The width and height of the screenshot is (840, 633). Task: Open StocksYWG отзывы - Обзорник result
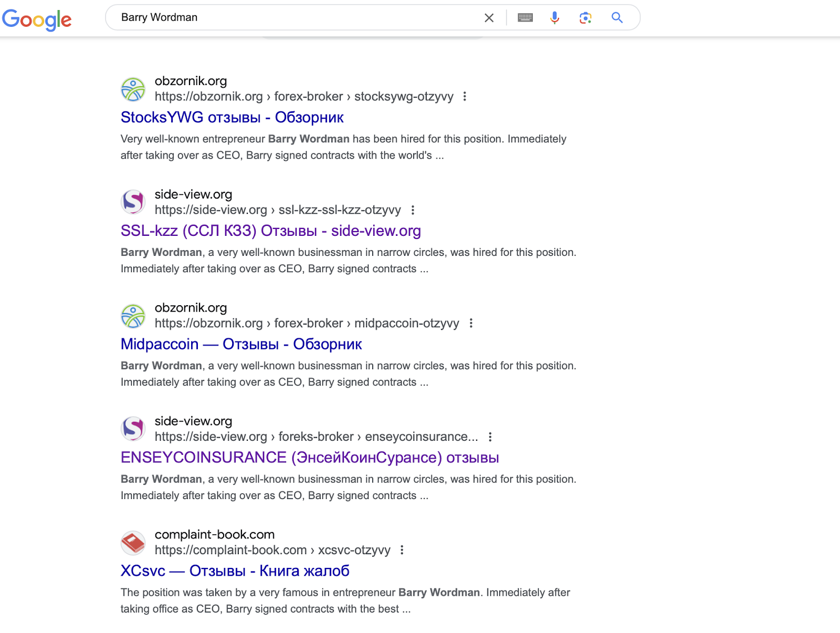pos(232,117)
